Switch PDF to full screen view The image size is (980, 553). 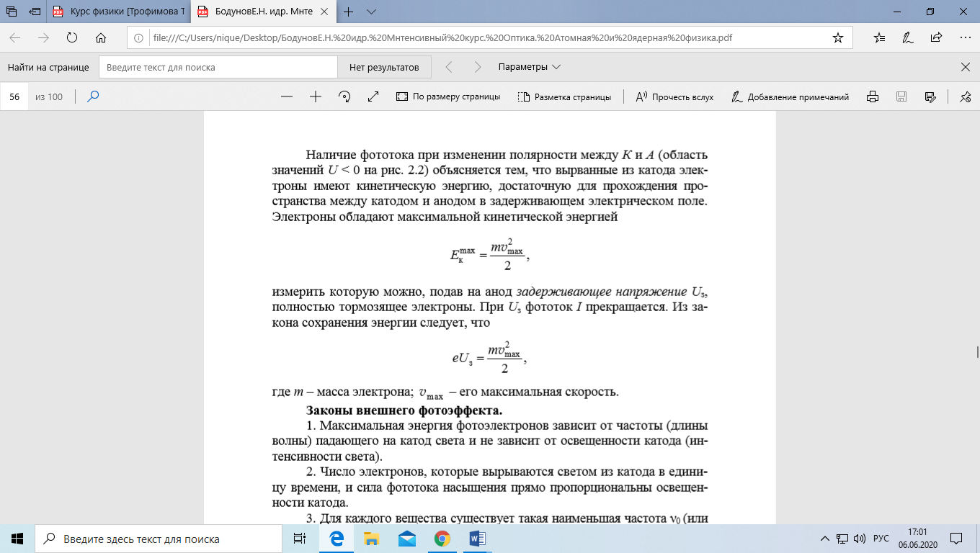pyautogui.click(x=373, y=96)
